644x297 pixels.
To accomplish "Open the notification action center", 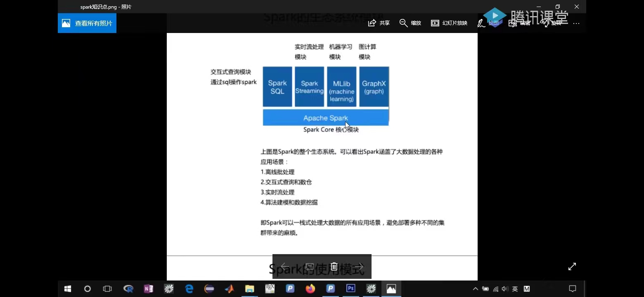I will (573, 289).
